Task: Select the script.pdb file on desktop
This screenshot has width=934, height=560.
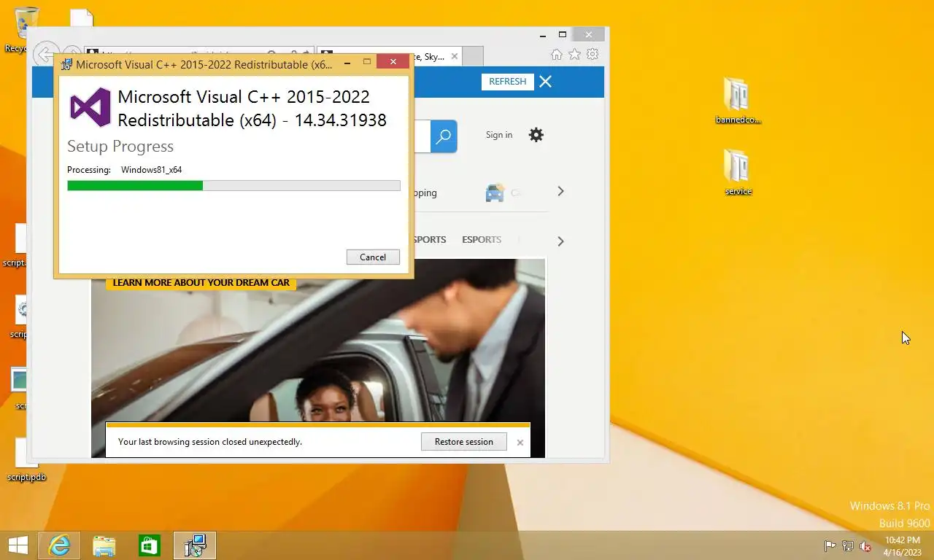Action: tap(26, 459)
